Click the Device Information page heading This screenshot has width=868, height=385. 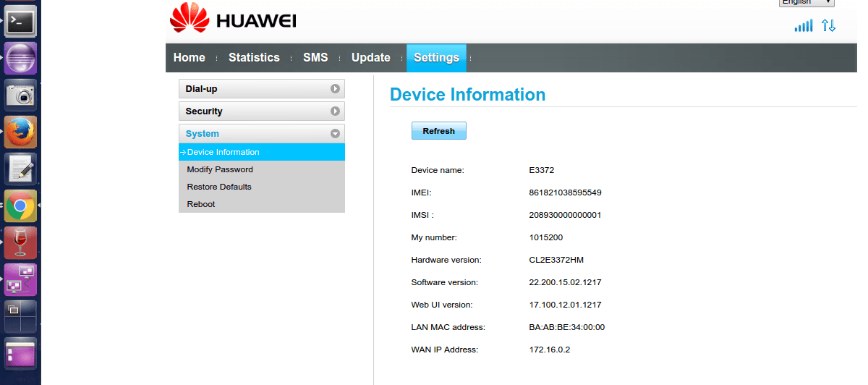point(467,95)
